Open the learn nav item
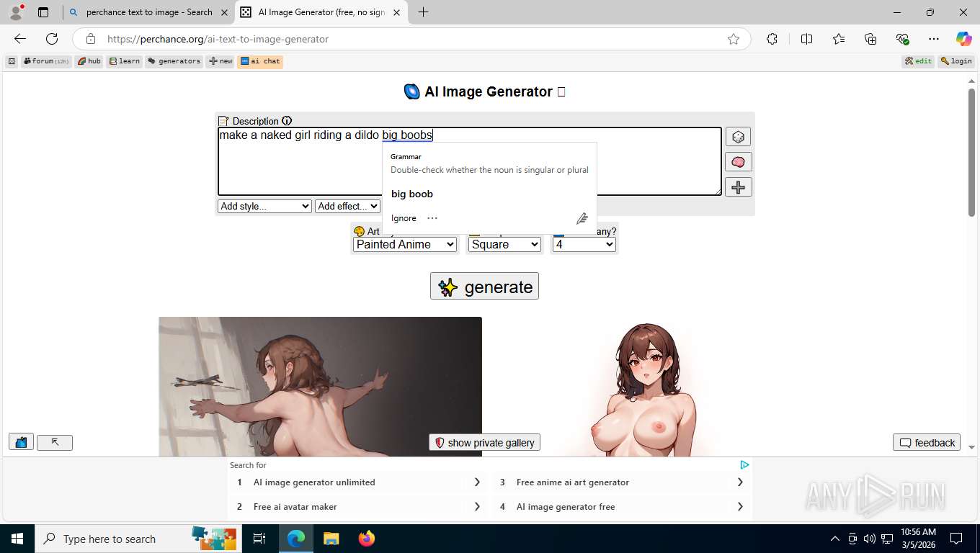 (125, 61)
